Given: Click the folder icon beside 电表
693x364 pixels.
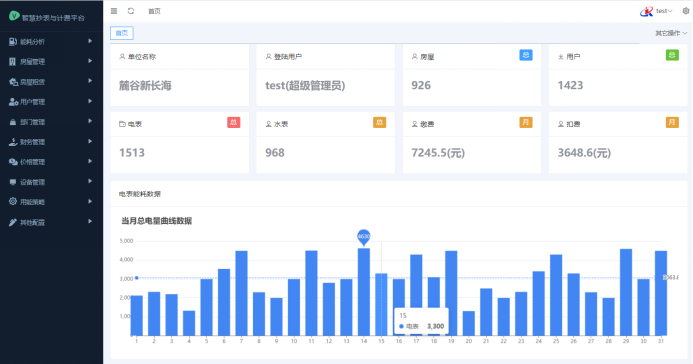Looking at the screenshot, I should pos(122,124).
